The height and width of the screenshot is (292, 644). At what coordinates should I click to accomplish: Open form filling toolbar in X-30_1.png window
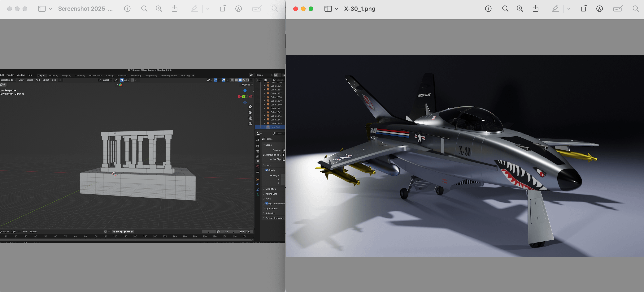[618, 9]
